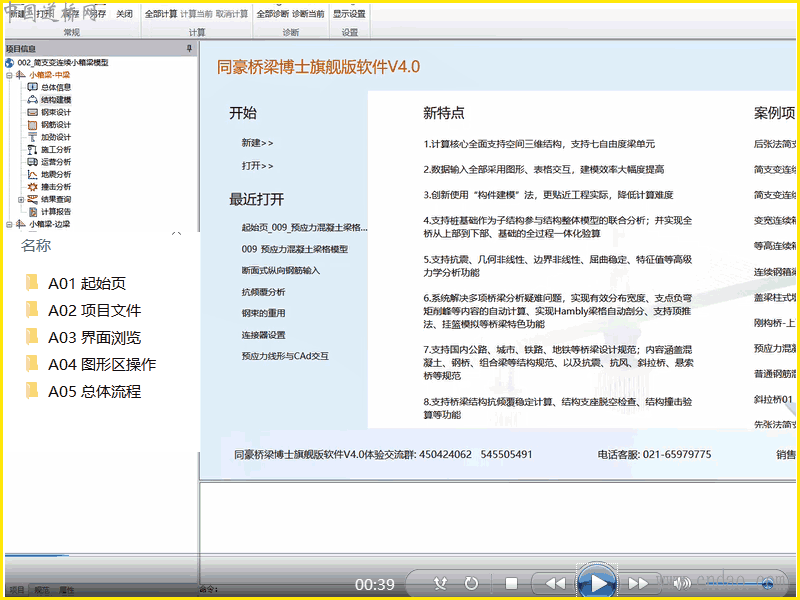Open recent file 起始页_009_预应力混凝土梁格
Screen dimensions: 800x600
pyautogui.click(x=304, y=228)
